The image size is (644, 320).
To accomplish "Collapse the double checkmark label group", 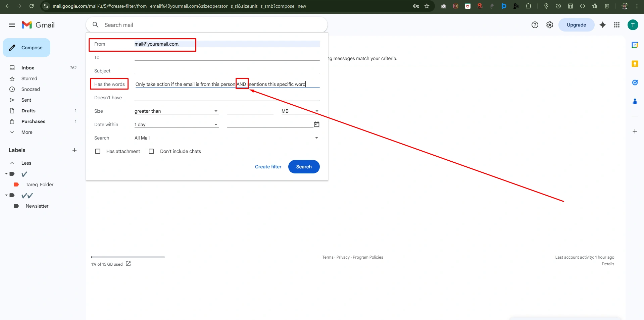I will [x=6, y=195].
